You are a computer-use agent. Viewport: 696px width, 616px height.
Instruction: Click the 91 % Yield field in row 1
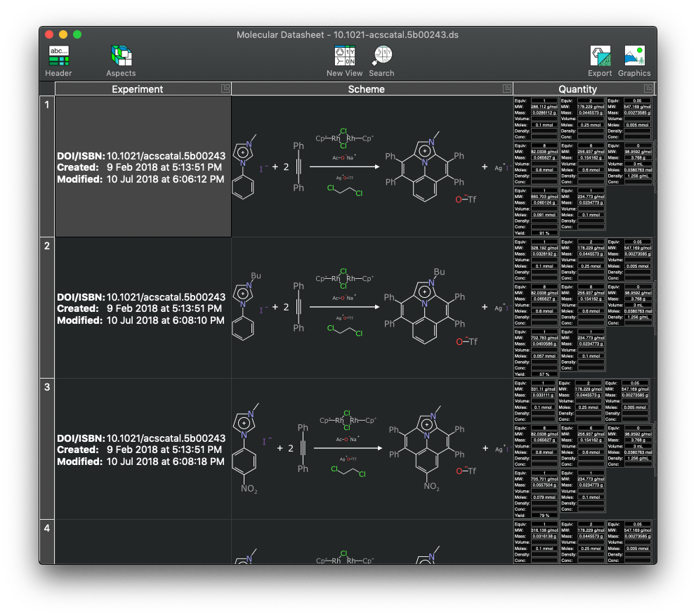(x=544, y=232)
